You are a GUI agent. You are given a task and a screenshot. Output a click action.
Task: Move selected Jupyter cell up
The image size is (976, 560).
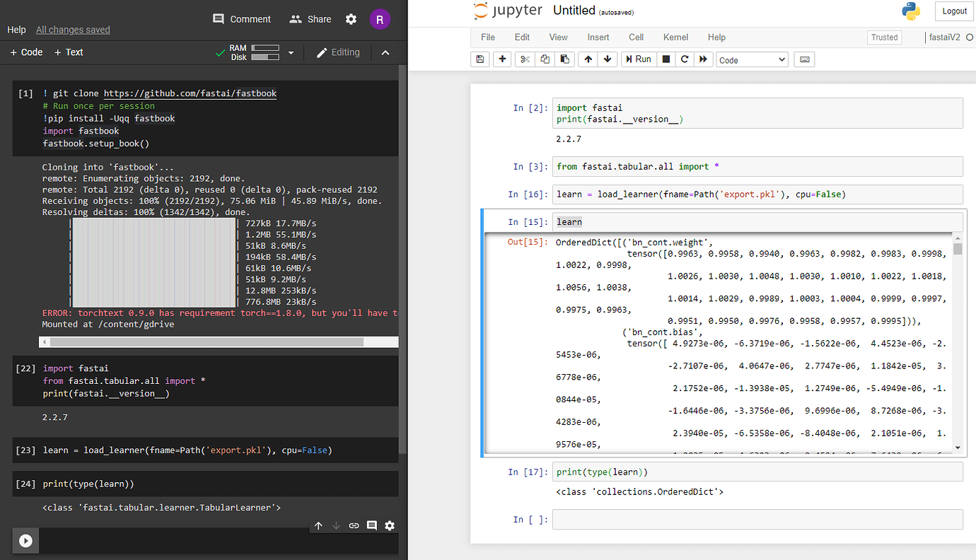588,59
